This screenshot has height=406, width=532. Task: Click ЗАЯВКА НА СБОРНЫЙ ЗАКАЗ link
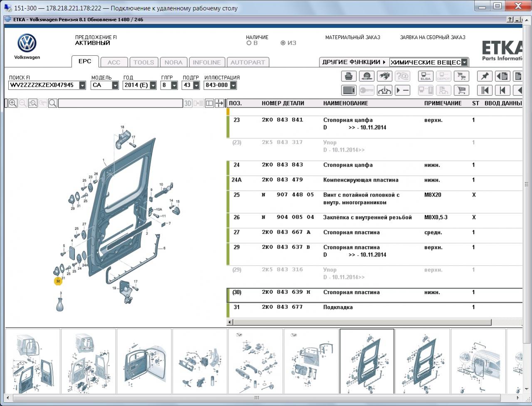[433, 37]
